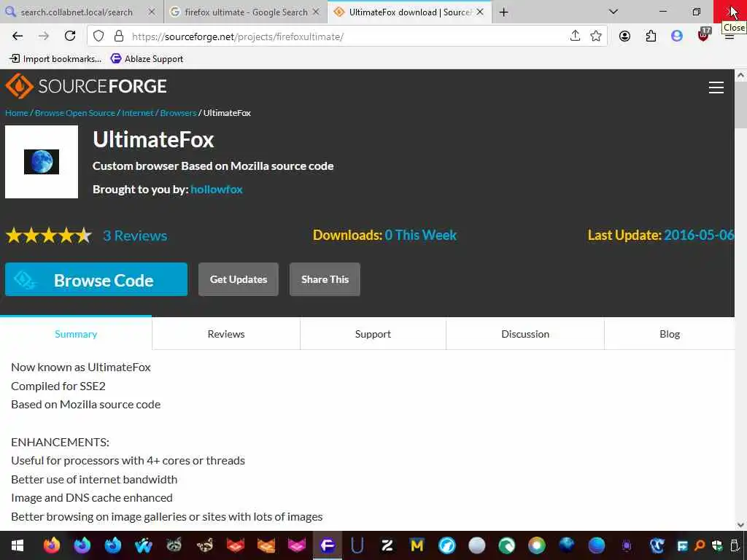This screenshot has width=747, height=560.
Task: Open a new browser tab with plus
Action: click(503, 12)
